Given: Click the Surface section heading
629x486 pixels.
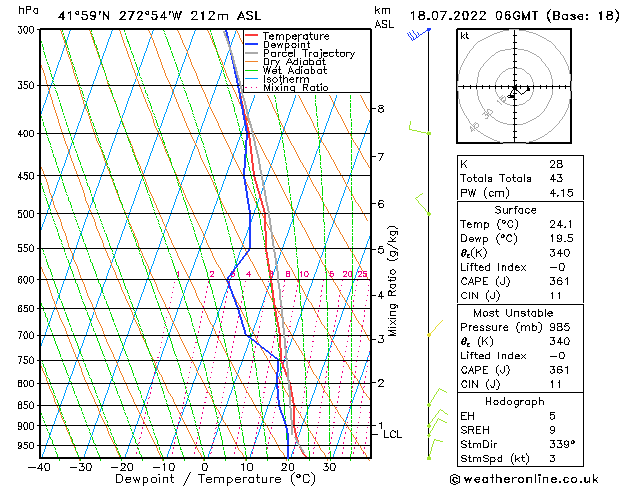Looking at the screenshot, I should click(515, 210).
